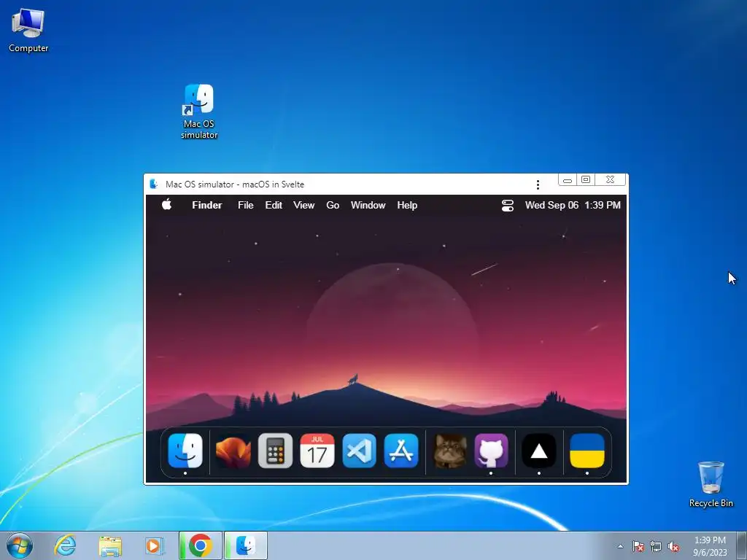Open the Vercel triangle dock icon

click(x=539, y=451)
